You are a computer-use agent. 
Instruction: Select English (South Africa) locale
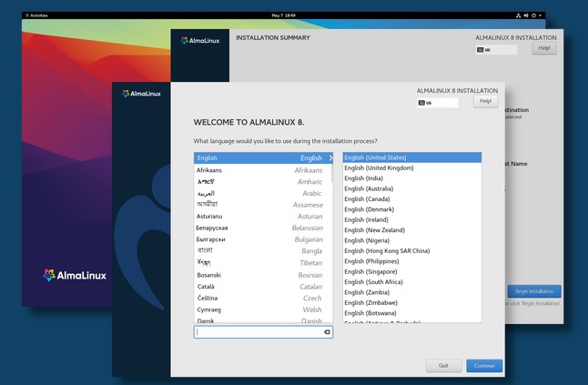point(412,282)
